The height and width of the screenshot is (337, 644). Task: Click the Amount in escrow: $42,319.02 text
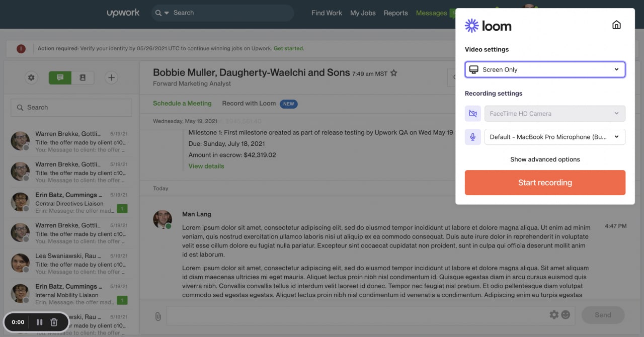pos(232,155)
